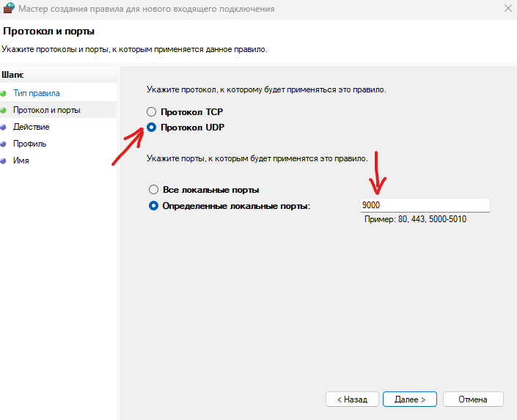Click purple bullet beside Действие

(3, 127)
